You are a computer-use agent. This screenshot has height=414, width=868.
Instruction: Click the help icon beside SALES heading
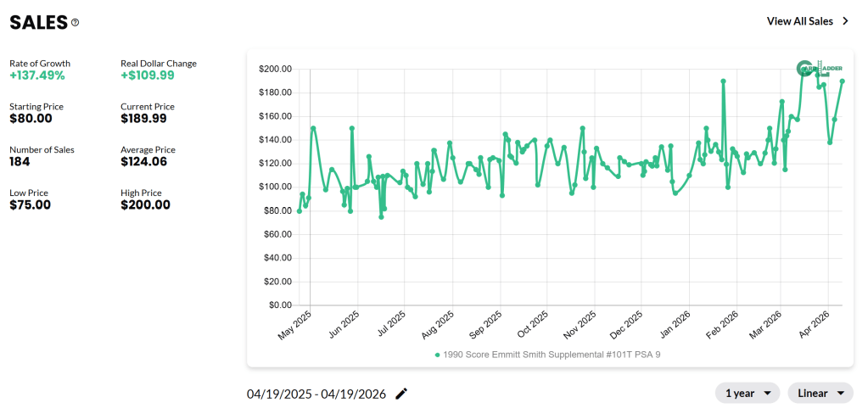(x=75, y=23)
